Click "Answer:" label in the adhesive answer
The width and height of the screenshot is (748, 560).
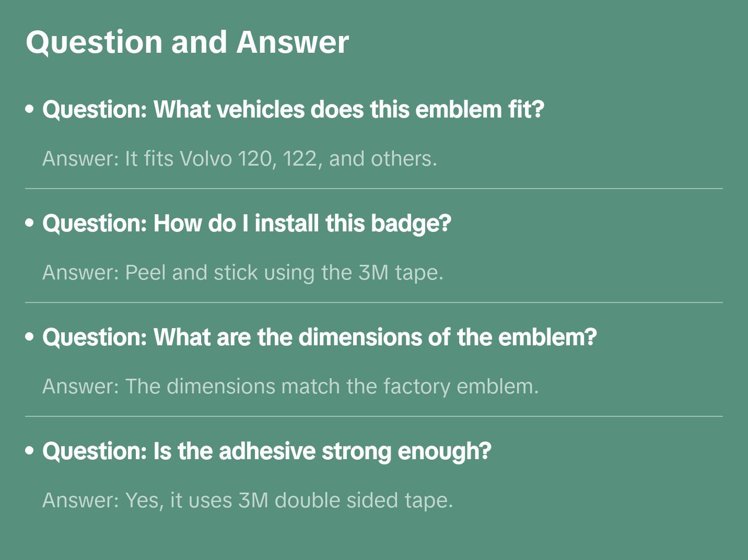[80, 500]
